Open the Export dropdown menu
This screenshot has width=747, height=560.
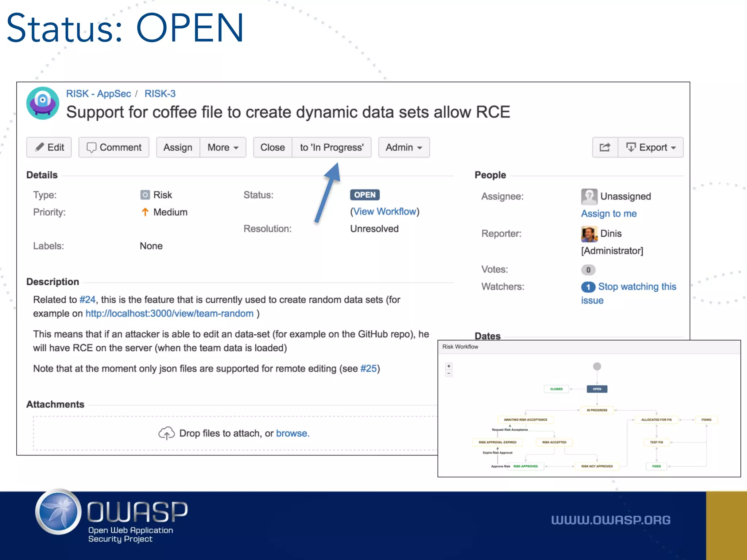(650, 147)
